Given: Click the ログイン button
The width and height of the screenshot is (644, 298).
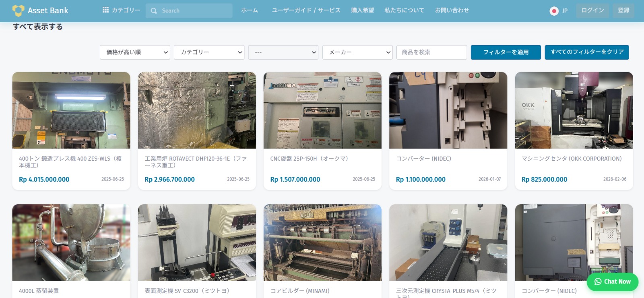Looking at the screenshot, I should 592,10.
